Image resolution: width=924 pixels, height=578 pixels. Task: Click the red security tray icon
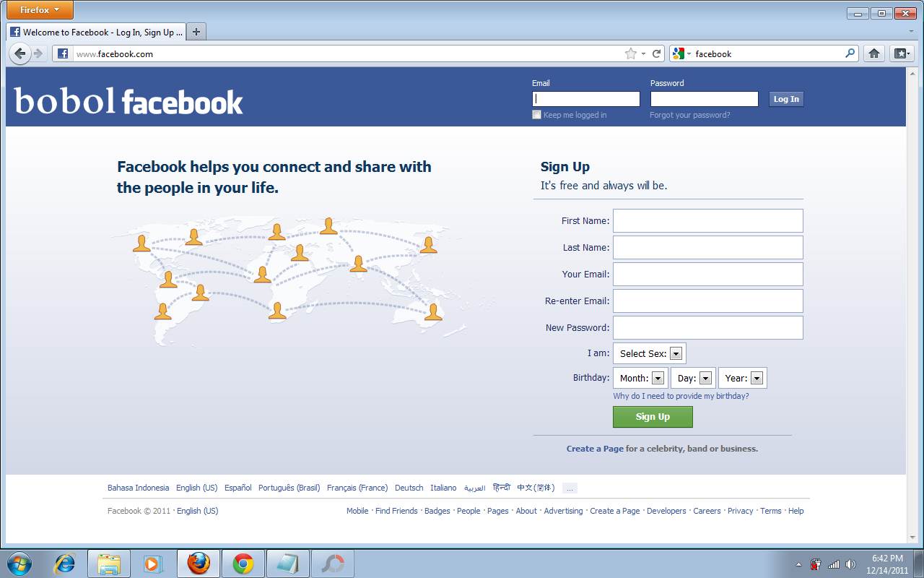(x=816, y=564)
